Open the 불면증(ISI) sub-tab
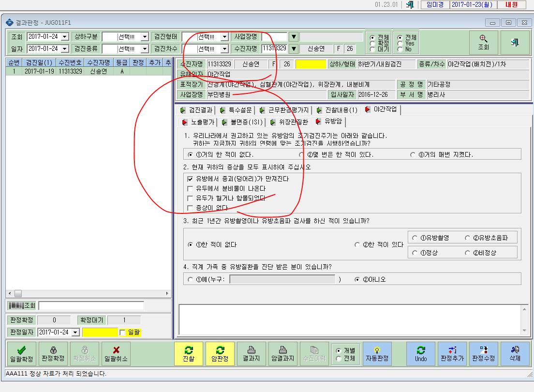Image resolution: width=534 pixels, height=392 pixels. click(242, 122)
